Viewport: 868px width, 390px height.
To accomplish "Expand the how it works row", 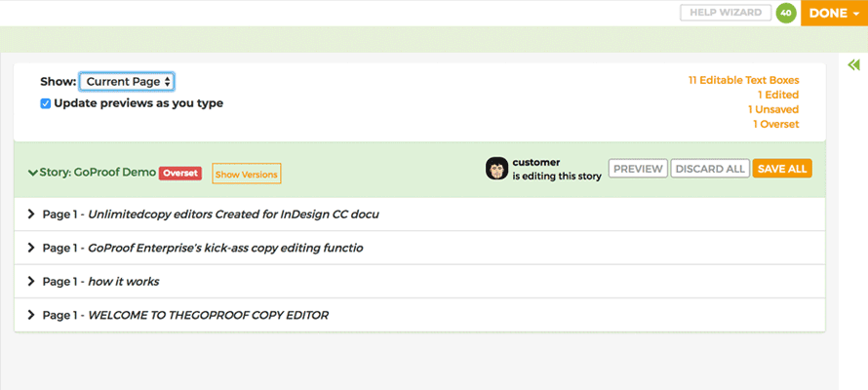I will (32, 282).
